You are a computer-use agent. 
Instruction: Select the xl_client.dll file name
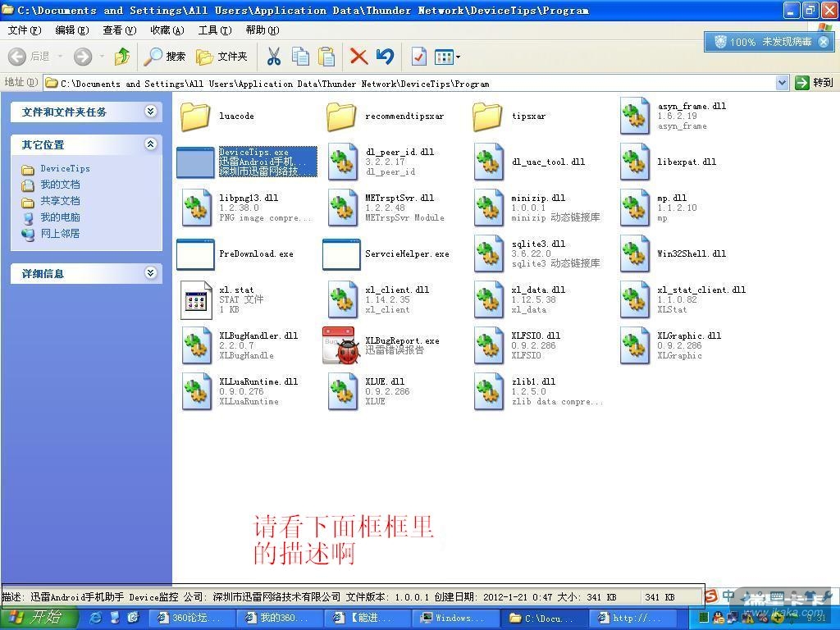click(397, 290)
